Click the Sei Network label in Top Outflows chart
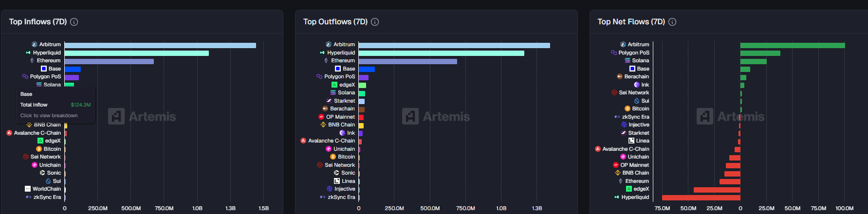The height and width of the screenshot is (214, 868). pyautogui.click(x=340, y=165)
